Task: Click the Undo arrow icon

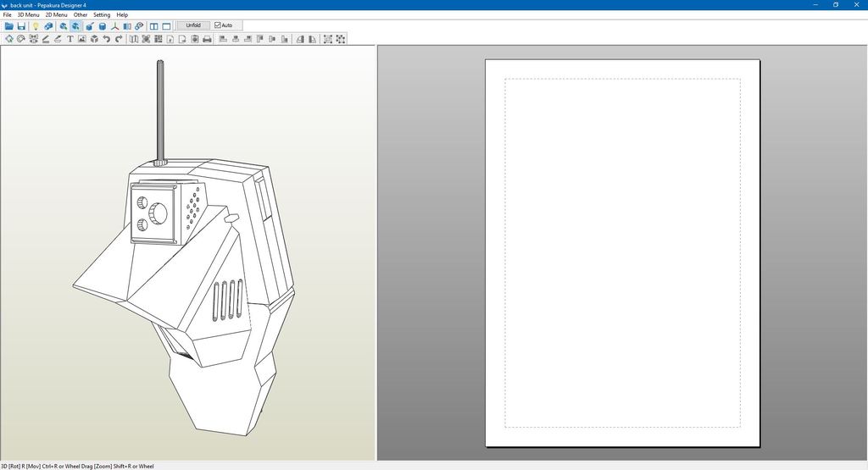Action: (x=106, y=39)
